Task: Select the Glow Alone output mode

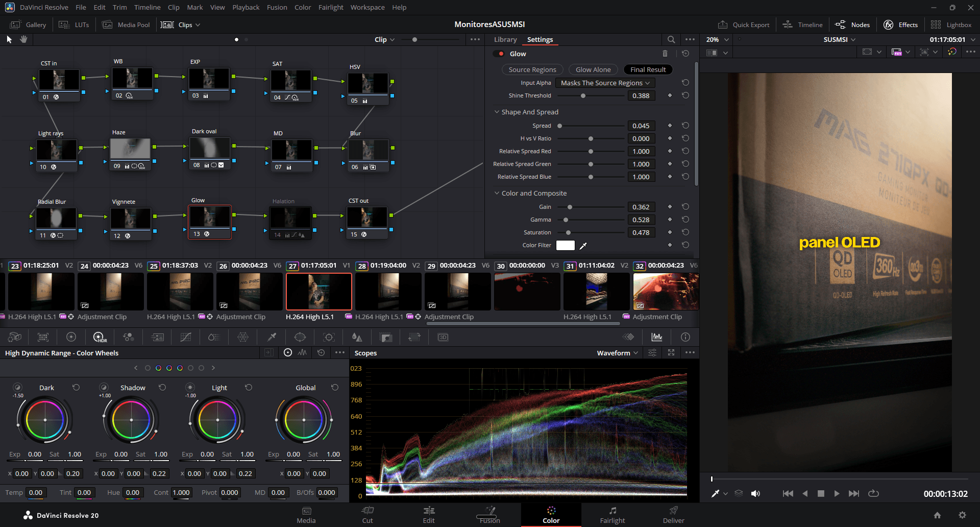Action: pos(593,69)
